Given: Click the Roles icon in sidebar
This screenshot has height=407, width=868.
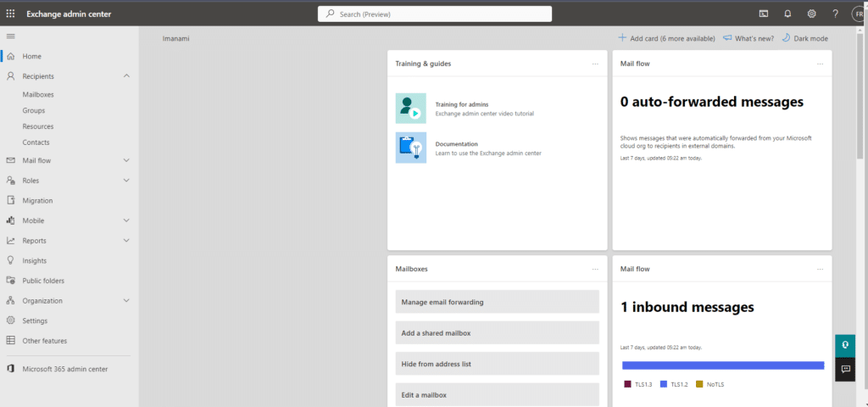Looking at the screenshot, I should click(10, 180).
